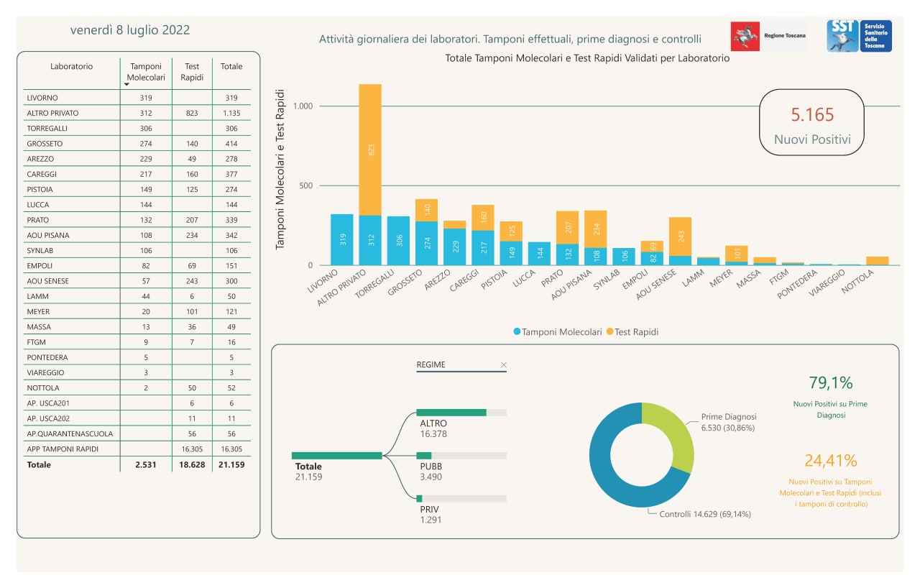Select the PUBB branch bar
The width and height of the screenshot is (920, 588).
pyautogui.click(x=461, y=456)
